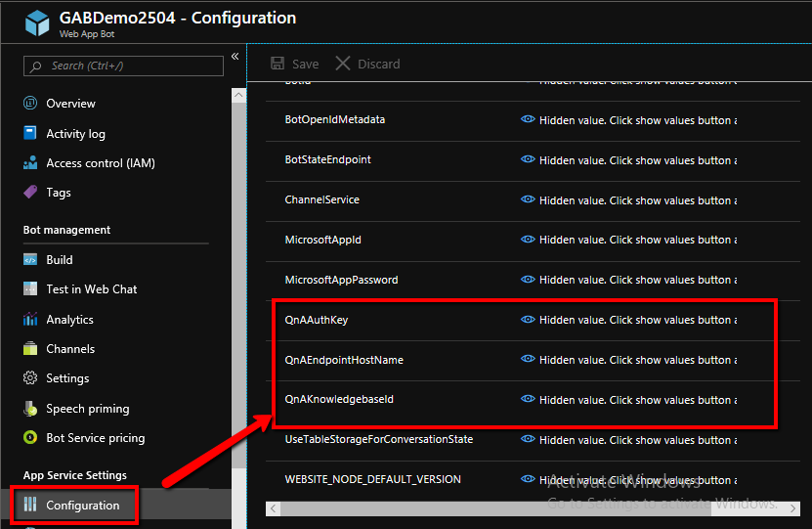812x529 pixels.
Task: Collapse the sidebar with double chevron
Action: pos(235,56)
